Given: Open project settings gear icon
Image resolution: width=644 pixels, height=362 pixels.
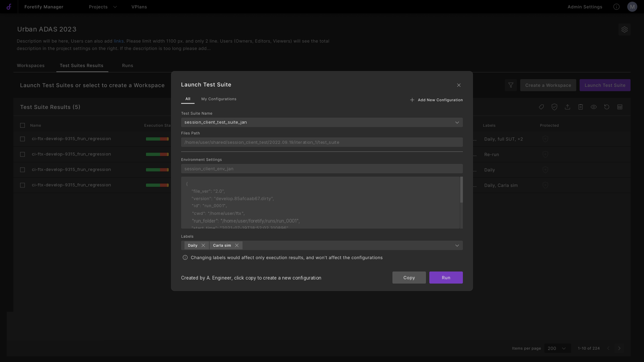Looking at the screenshot, I should coord(625,29).
